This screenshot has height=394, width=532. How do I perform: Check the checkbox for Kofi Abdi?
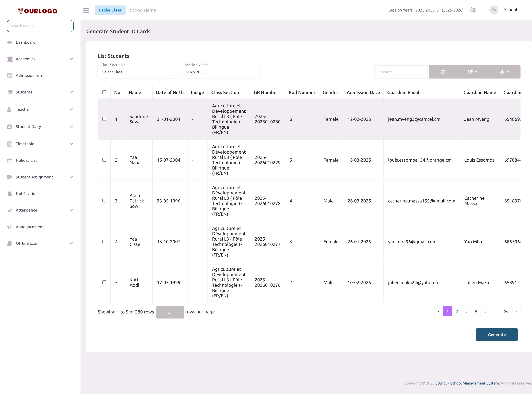pos(104,282)
